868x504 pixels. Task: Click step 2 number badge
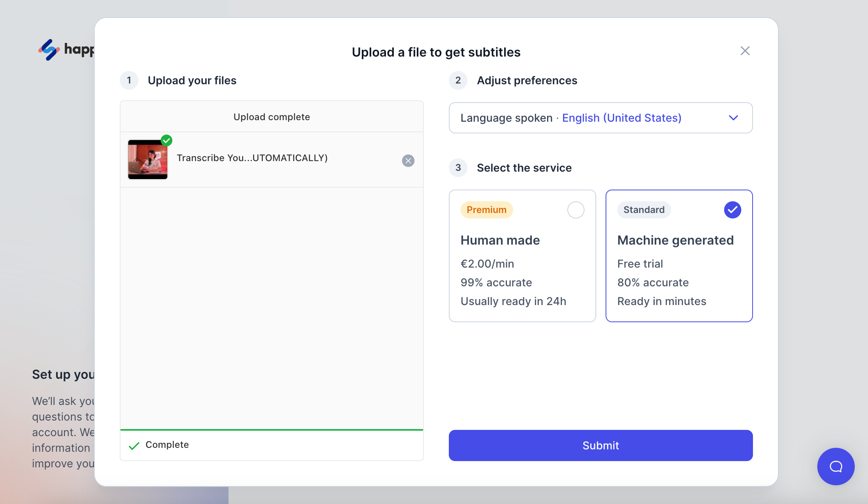pyautogui.click(x=458, y=80)
